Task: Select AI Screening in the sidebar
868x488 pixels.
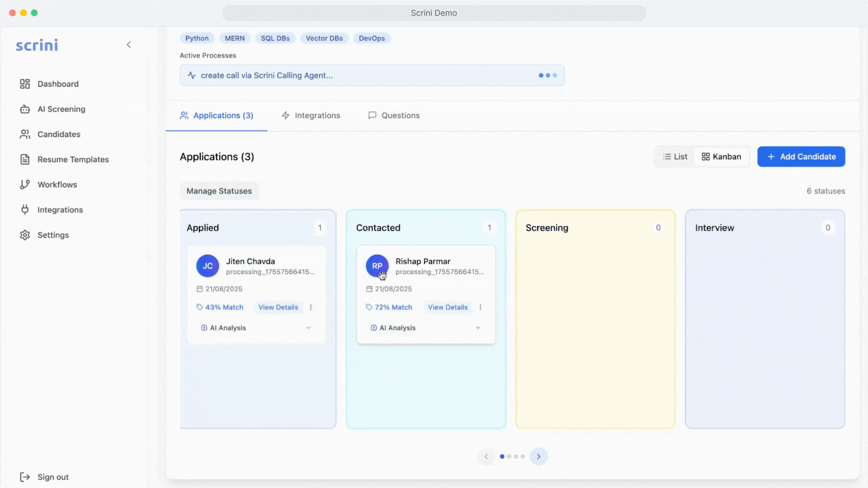Action: [61, 109]
